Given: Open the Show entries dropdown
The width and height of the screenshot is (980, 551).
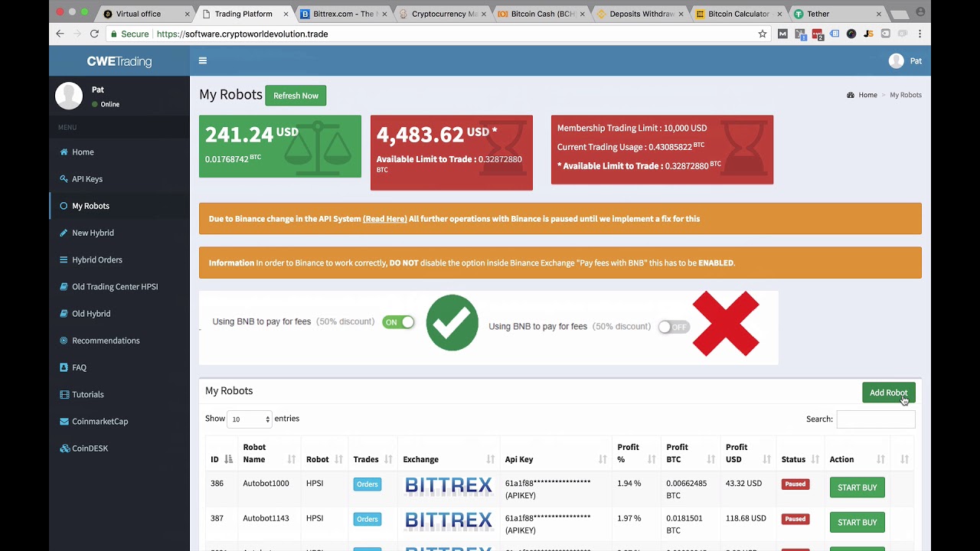Looking at the screenshot, I should click(x=250, y=419).
